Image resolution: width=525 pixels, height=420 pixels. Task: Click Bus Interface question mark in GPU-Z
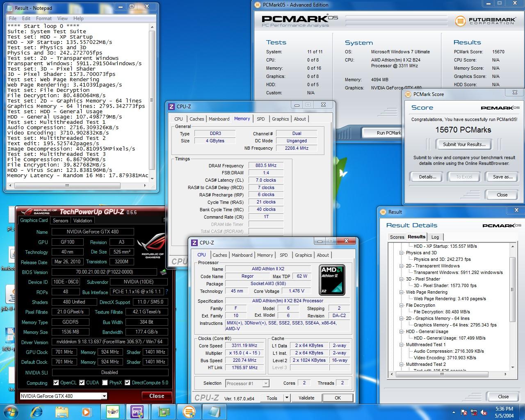pyautogui.click(x=167, y=292)
